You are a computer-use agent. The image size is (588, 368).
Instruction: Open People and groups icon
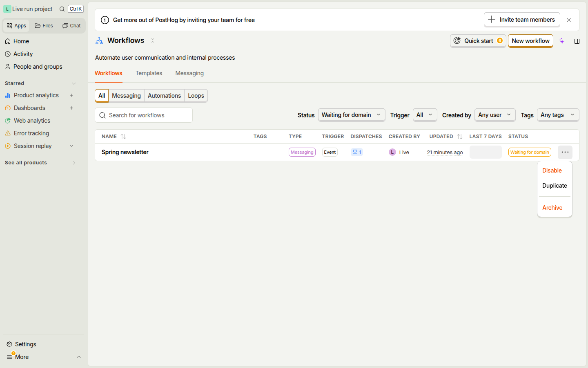click(8, 67)
